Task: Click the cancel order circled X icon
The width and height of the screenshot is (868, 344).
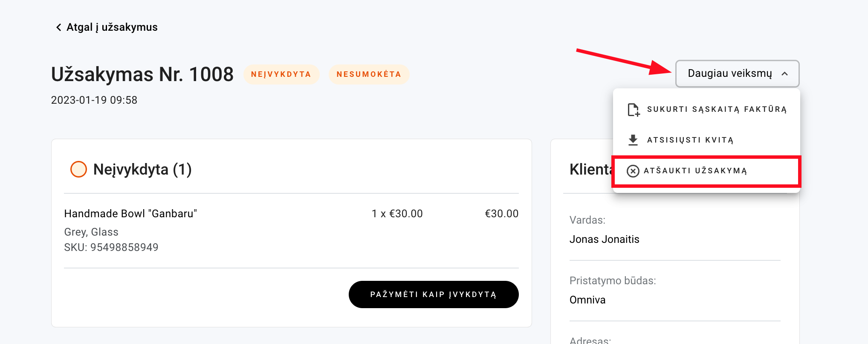Action: click(x=633, y=171)
